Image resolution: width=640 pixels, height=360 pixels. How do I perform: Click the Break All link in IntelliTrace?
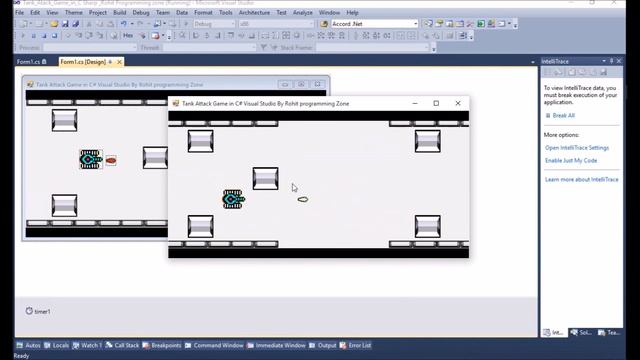(x=563, y=116)
